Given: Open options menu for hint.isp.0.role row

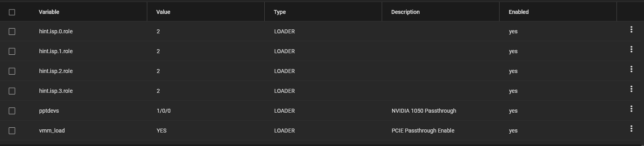Looking at the screenshot, I should coord(631,30).
